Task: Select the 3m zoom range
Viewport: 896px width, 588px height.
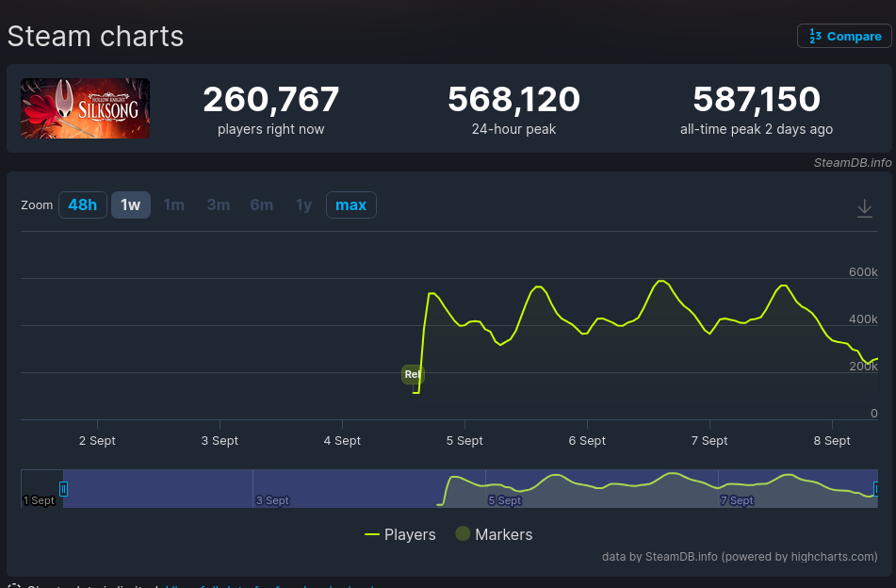Action: [x=218, y=204]
